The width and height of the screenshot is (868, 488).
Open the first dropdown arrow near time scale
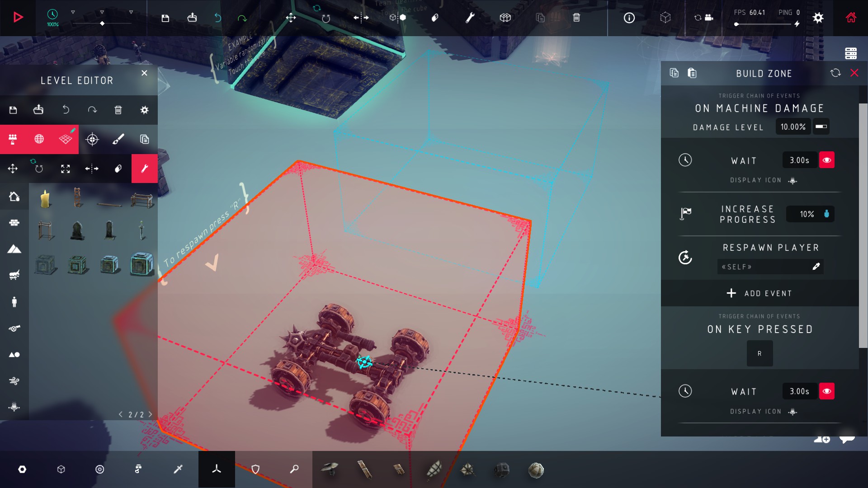[73, 12]
